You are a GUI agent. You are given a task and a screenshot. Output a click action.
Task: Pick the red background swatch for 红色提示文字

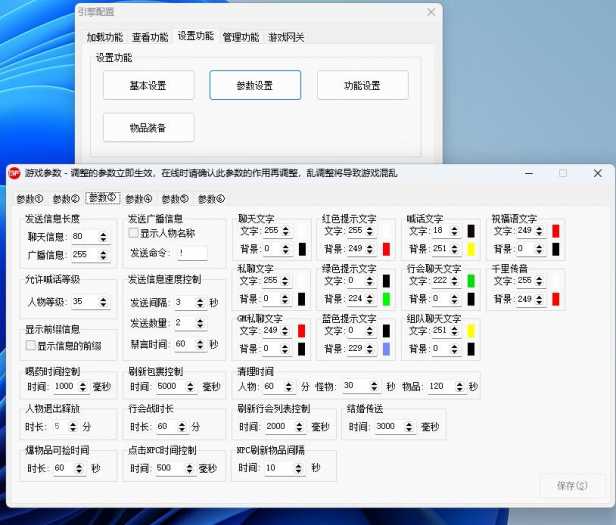[x=386, y=248]
